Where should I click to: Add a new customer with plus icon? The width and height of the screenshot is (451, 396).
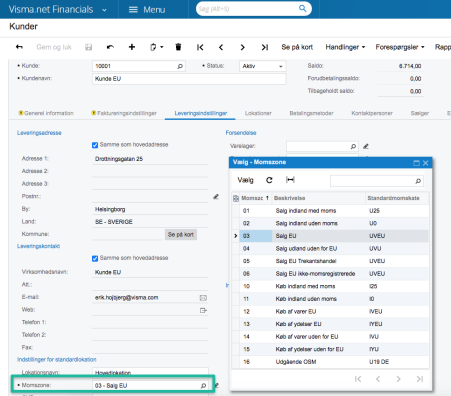pos(132,47)
